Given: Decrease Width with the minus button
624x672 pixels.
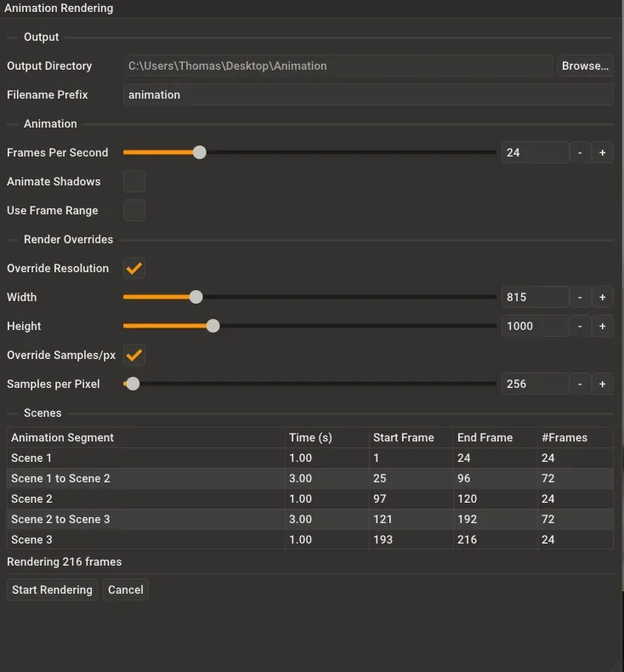Looking at the screenshot, I should [580, 297].
